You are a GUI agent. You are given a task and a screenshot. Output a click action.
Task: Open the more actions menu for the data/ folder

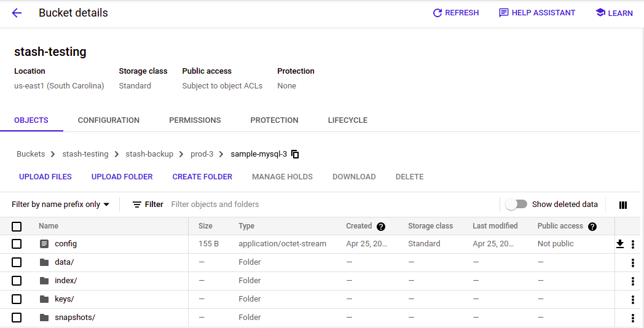point(633,263)
